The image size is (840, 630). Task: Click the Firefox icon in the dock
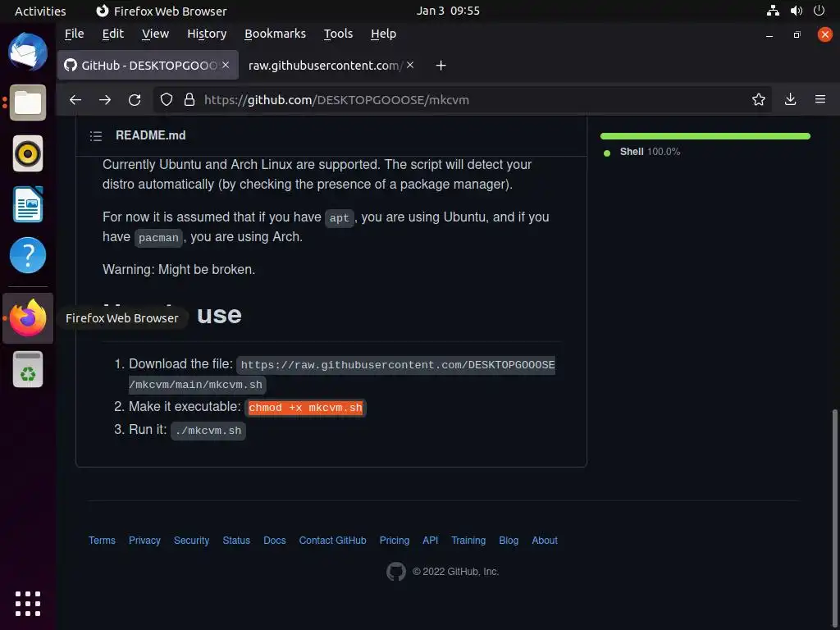[x=28, y=317]
